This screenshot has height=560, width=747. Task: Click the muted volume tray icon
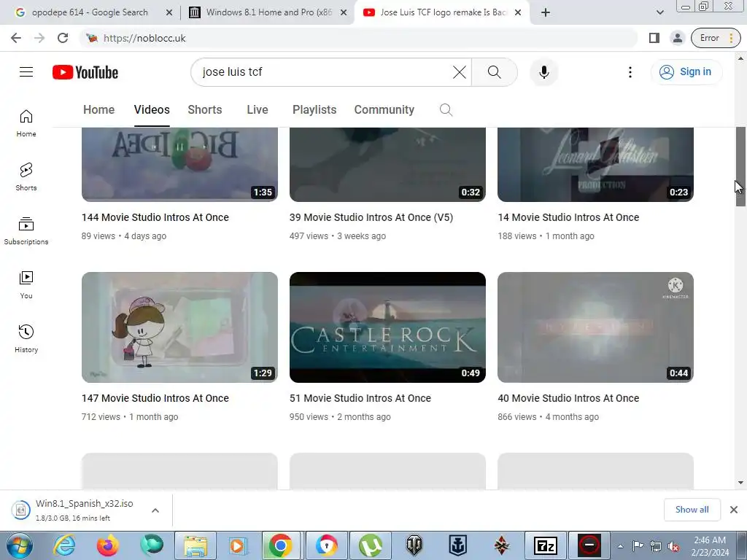coord(673,547)
